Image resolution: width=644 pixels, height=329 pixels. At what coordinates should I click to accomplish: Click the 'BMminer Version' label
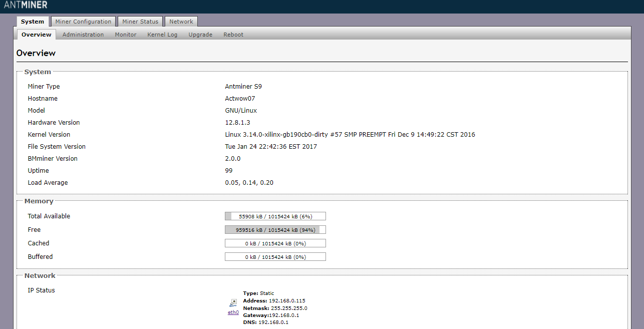point(53,159)
